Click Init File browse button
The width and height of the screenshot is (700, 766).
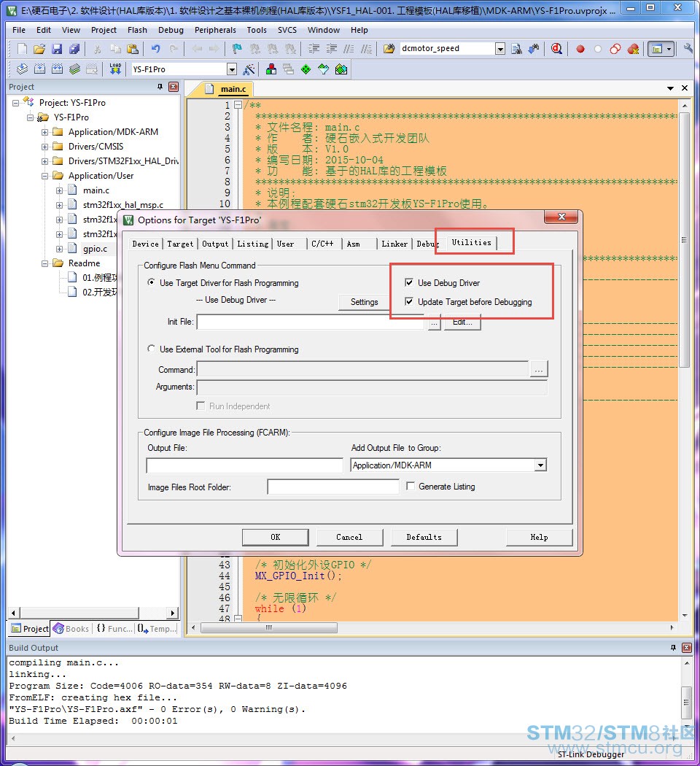click(x=435, y=322)
